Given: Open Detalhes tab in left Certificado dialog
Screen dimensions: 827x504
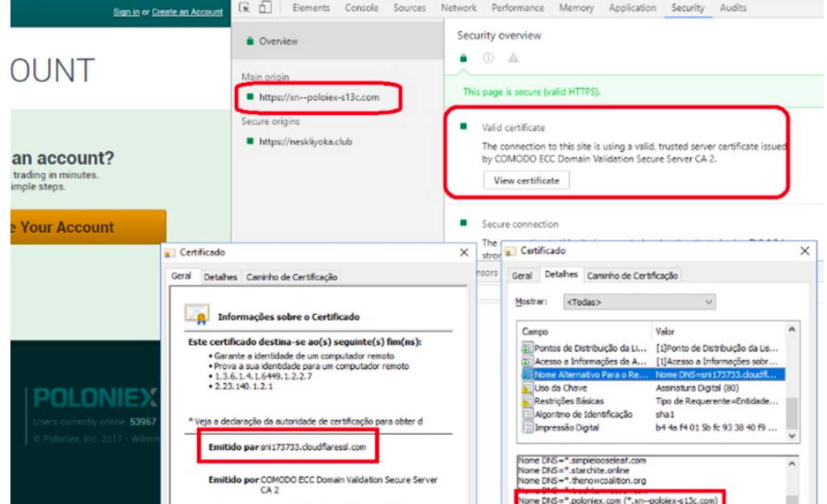Looking at the screenshot, I should [220, 277].
